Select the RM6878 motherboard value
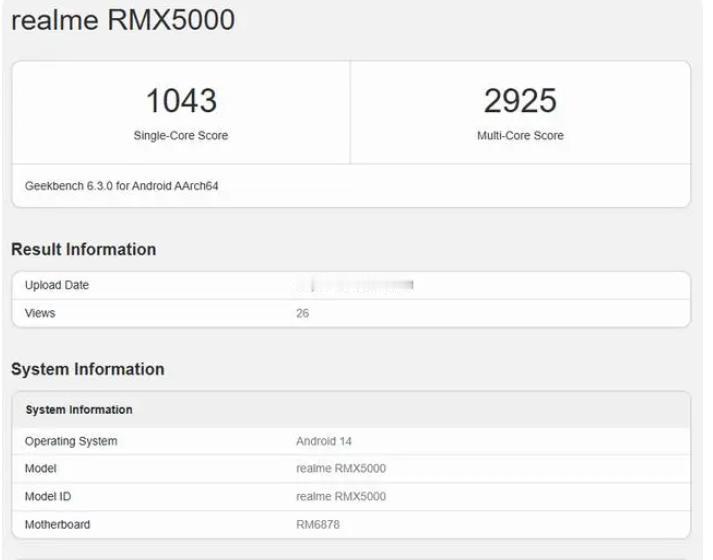The image size is (713, 560). [318, 525]
